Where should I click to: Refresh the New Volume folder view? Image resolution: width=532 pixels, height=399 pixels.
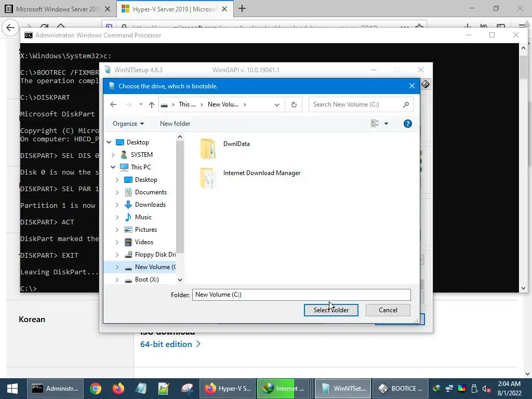(x=294, y=104)
